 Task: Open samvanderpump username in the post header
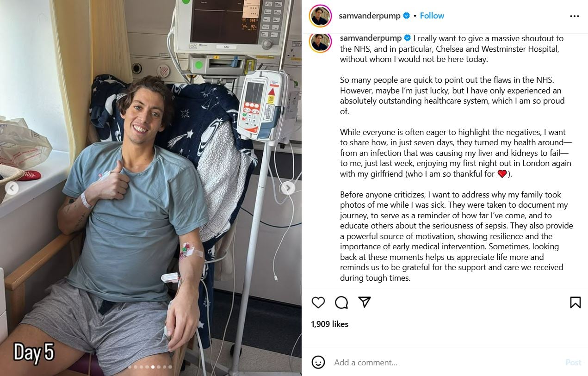click(x=369, y=16)
